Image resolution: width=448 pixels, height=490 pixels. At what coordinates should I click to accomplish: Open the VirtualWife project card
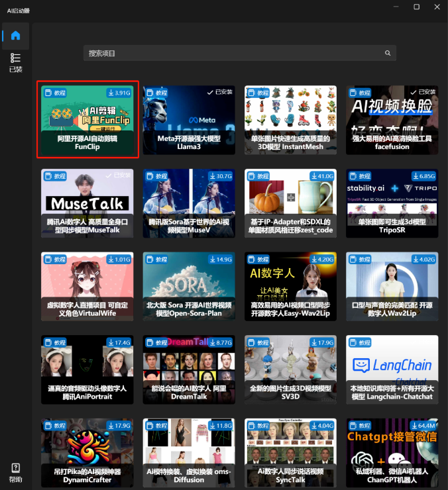(87, 287)
